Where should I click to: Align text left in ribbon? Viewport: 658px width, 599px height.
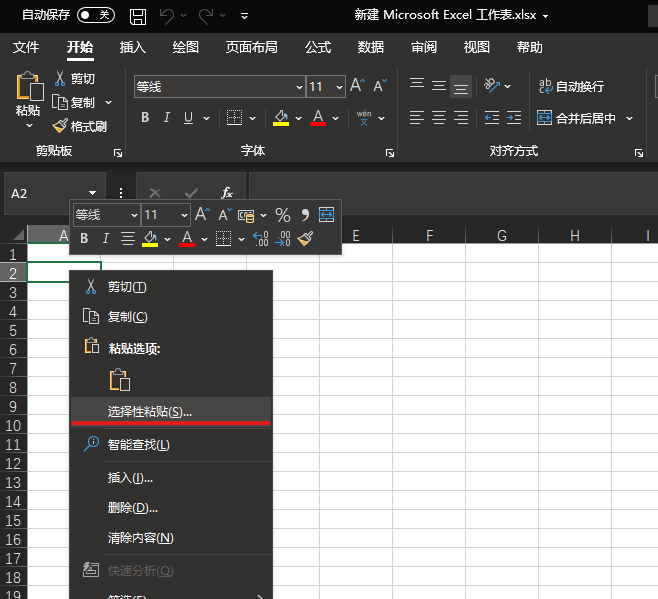(417, 118)
